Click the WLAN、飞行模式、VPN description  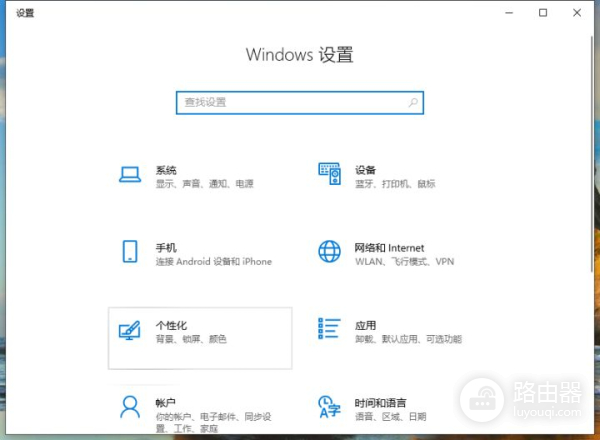point(404,262)
